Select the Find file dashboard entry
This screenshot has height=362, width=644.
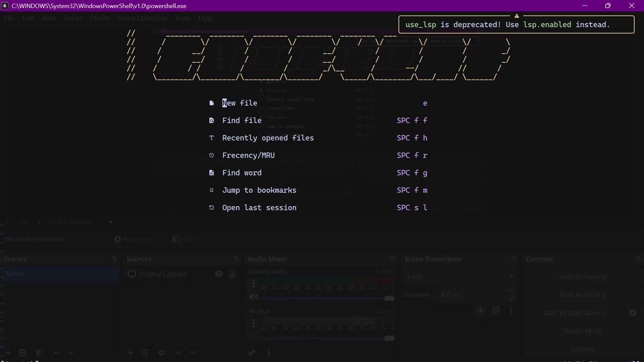click(242, 121)
